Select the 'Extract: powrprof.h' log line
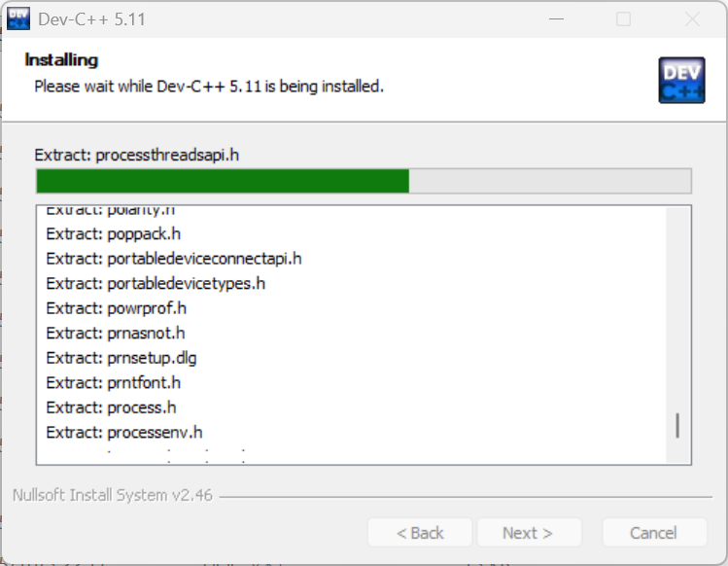This screenshot has height=566, width=728. pos(117,308)
